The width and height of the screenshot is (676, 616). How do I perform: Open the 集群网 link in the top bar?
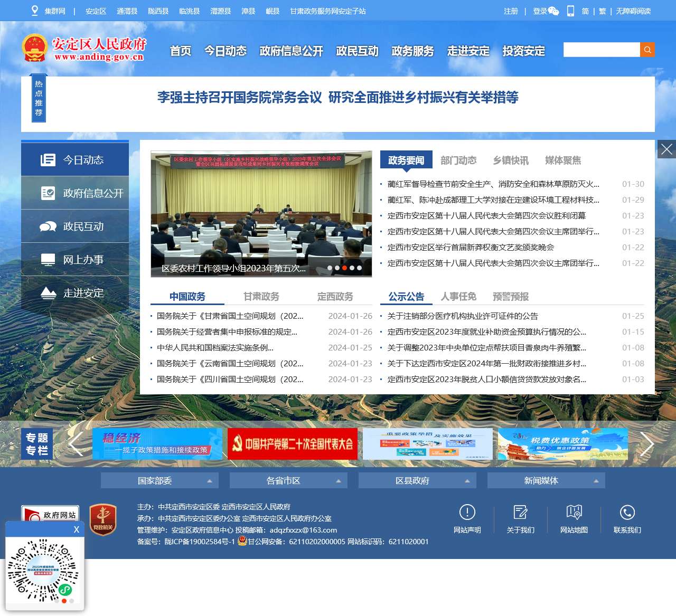(55, 11)
